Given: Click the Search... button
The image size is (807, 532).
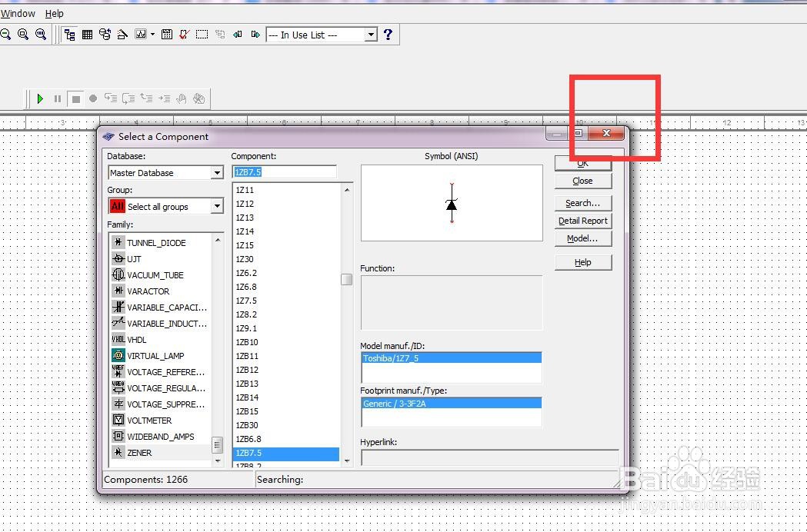Looking at the screenshot, I should (x=582, y=203).
